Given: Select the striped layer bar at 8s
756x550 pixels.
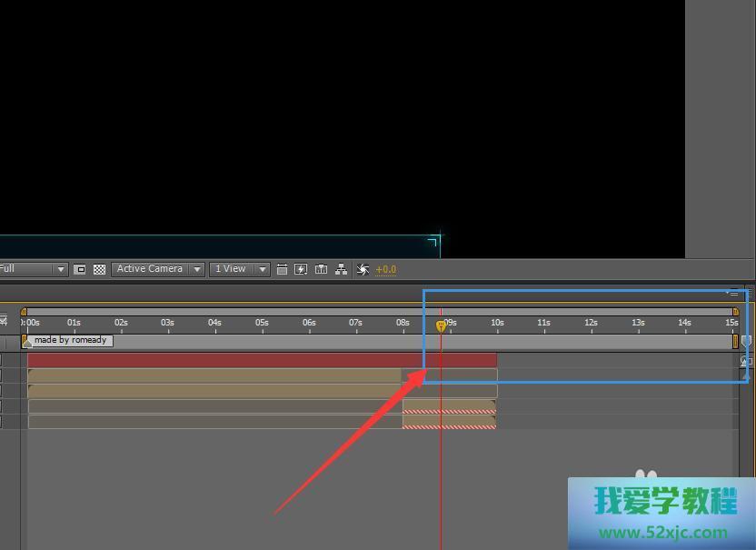Looking at the screenshot, I should click(x=449, y=412).
